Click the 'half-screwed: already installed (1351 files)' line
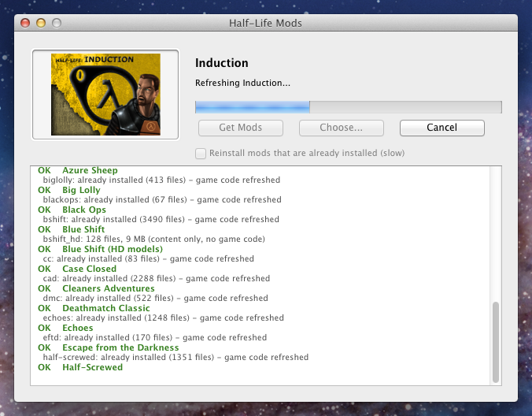Viewport: 532px width, 416px height. coord(175,357)
